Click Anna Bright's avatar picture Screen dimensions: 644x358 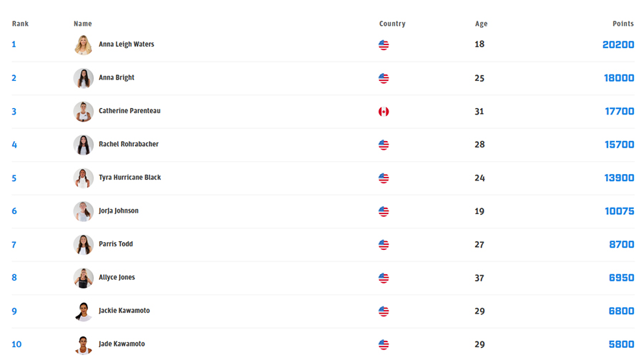click(84, 78)
